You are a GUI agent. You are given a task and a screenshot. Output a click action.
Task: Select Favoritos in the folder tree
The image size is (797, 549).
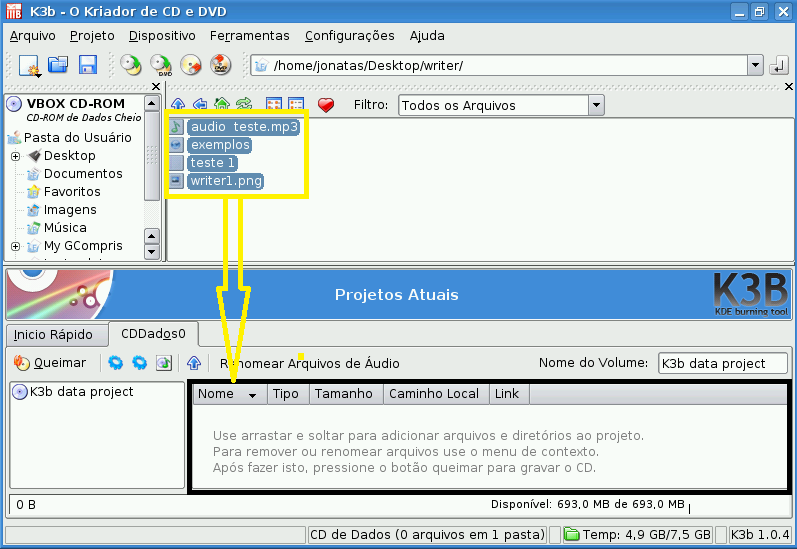[x=72, y=192]
